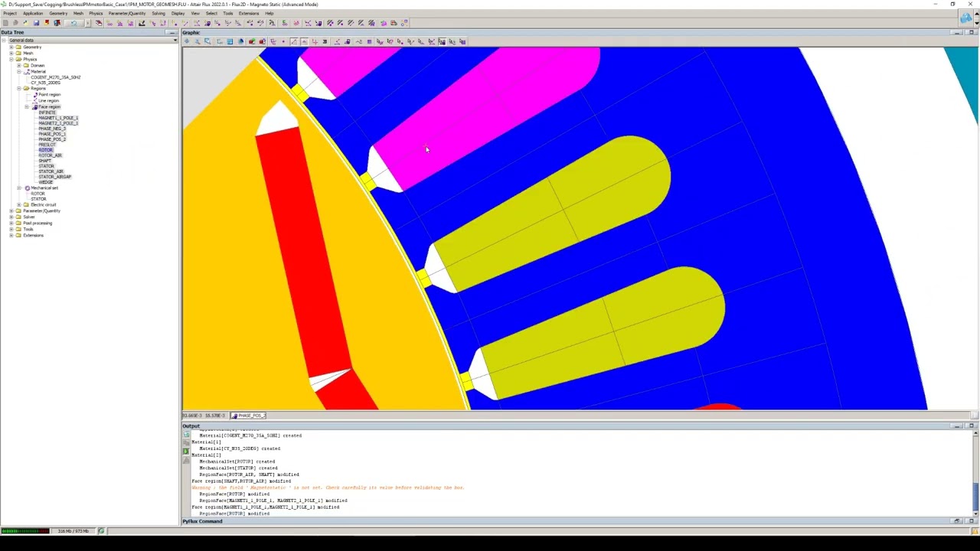Collapse the Material node
Screen dimensions: 980x551
point(19,72)
